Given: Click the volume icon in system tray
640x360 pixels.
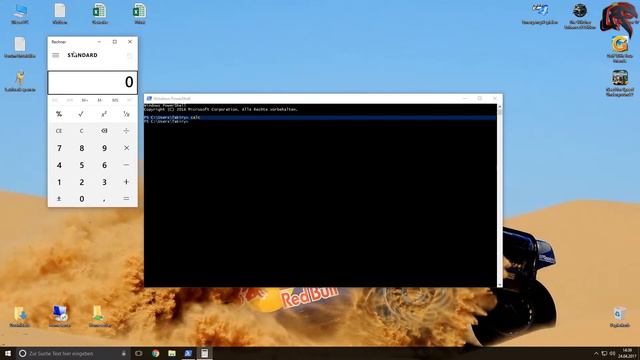Looking at the screenshot, I should (x=612, y=353).
